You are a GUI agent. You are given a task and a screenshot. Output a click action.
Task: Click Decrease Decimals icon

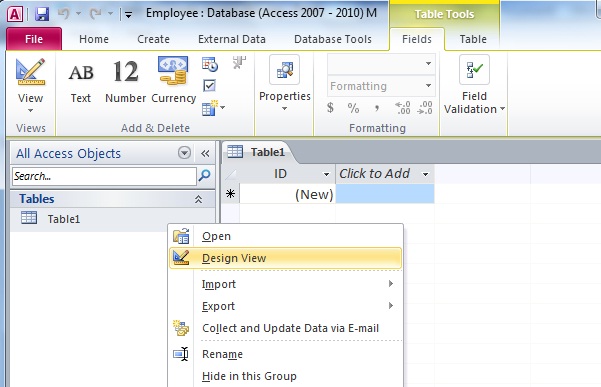[425, 108]
